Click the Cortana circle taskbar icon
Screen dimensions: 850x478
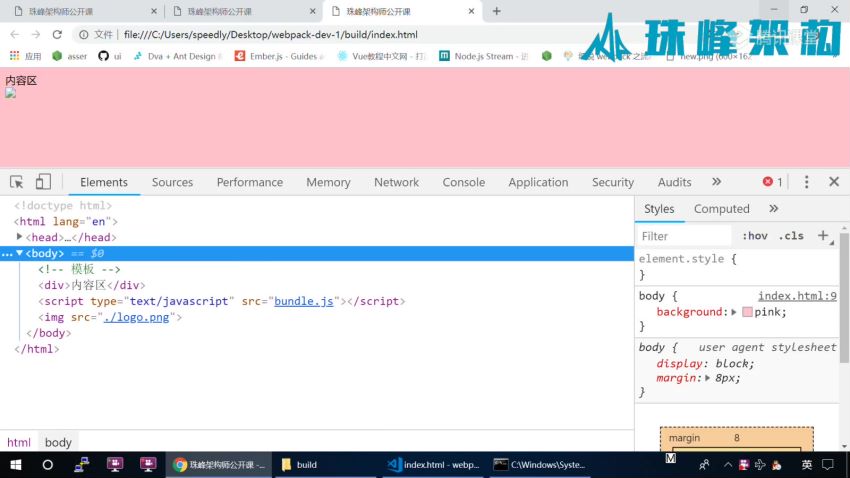[x=48, y=464]
